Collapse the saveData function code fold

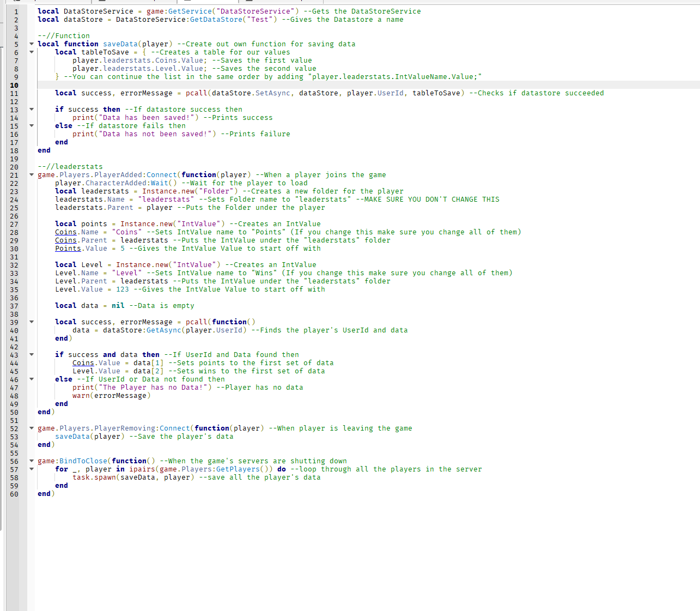tap(32, 44)
